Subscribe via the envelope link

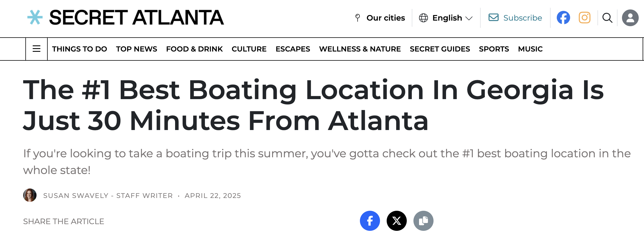click(x=515, y=18)
